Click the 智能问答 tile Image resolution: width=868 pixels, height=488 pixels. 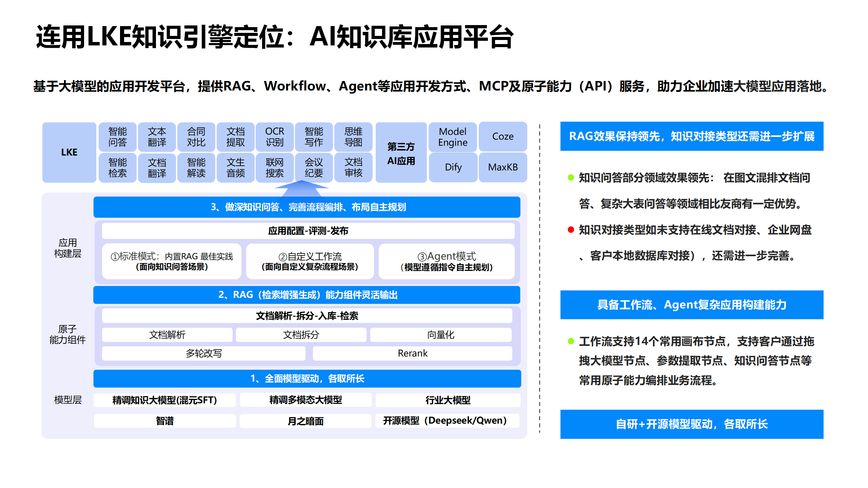pos(117,137)
